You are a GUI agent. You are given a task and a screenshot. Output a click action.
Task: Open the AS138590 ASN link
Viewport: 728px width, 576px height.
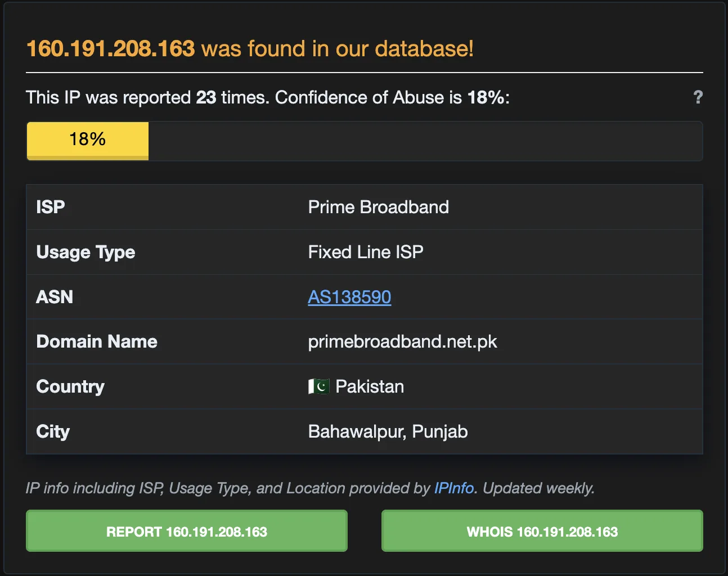click(349, 297)
